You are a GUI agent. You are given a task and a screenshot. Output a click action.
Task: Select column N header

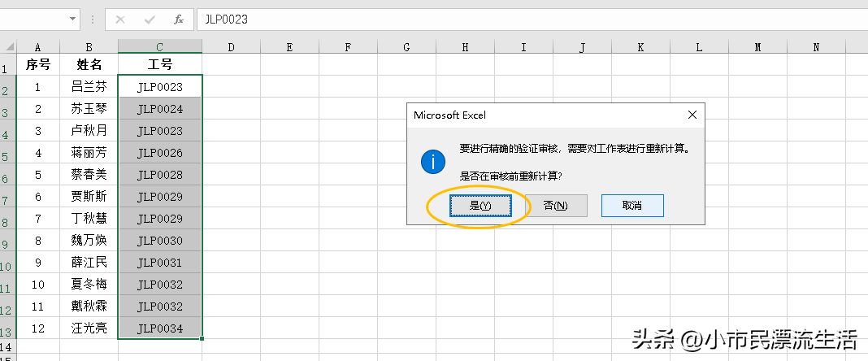click(816, 47)
